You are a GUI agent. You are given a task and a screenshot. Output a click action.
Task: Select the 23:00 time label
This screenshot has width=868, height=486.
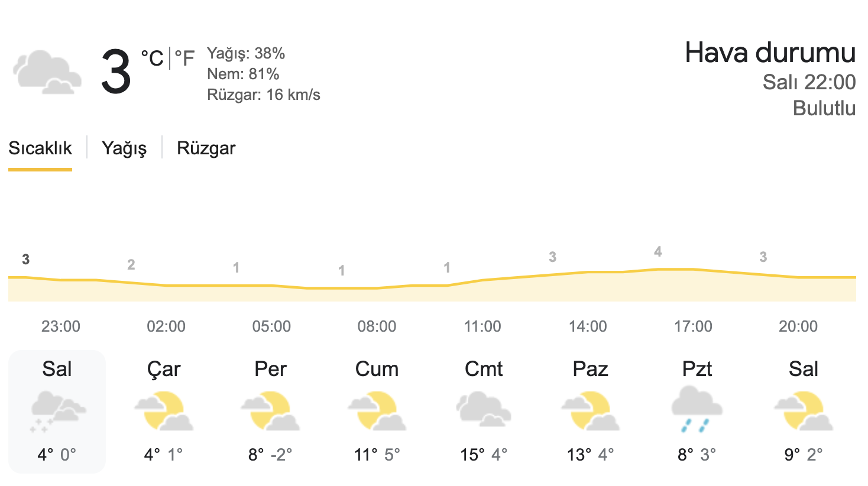[x=61, y=326]
